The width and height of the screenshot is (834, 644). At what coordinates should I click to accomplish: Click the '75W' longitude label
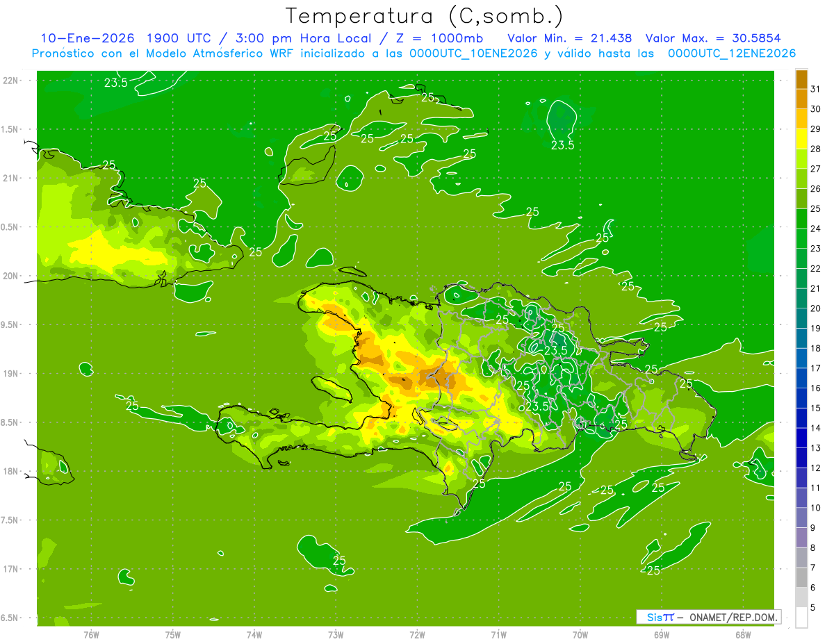(173, 635)
